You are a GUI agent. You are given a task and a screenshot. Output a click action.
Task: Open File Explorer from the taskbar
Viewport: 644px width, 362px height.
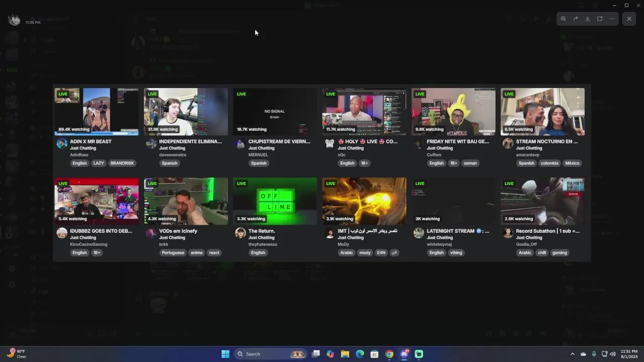(x=345, y=354)
